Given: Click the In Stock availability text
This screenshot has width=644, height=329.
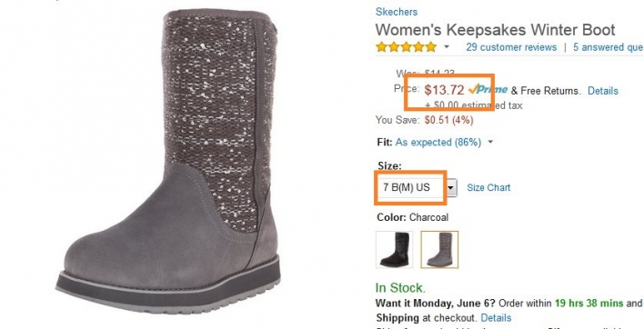Looking at the screenshot, I should pyautogui.click(x=400, y=287).
